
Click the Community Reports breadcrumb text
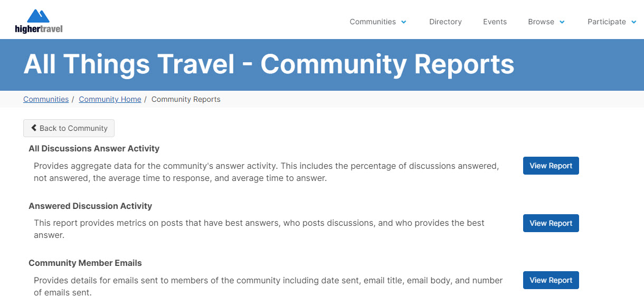coord(186,99)
